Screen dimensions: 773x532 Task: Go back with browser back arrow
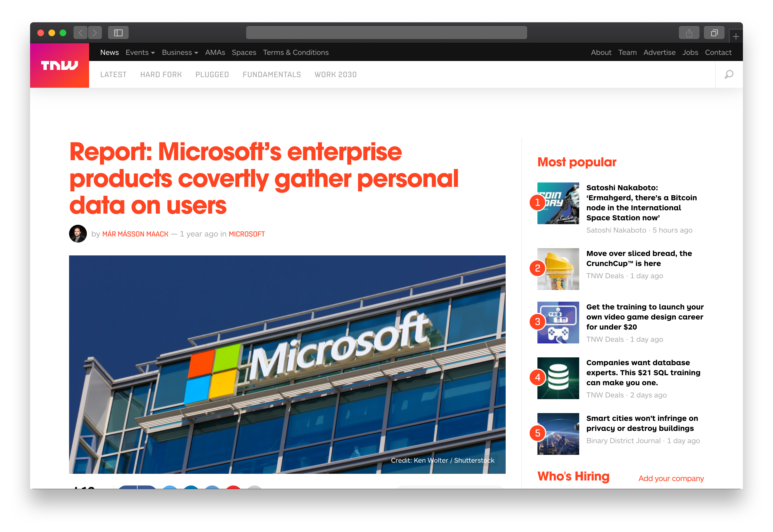(80, 33)
